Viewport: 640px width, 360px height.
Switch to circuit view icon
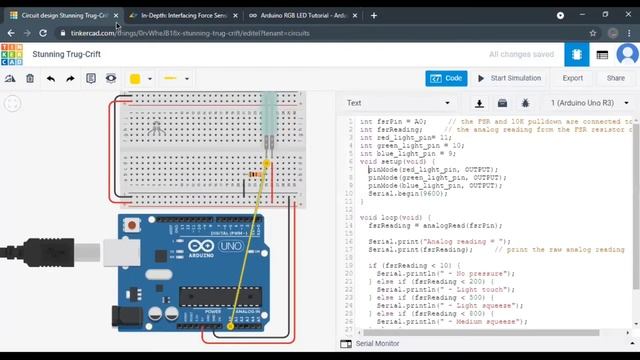(577, 54)
